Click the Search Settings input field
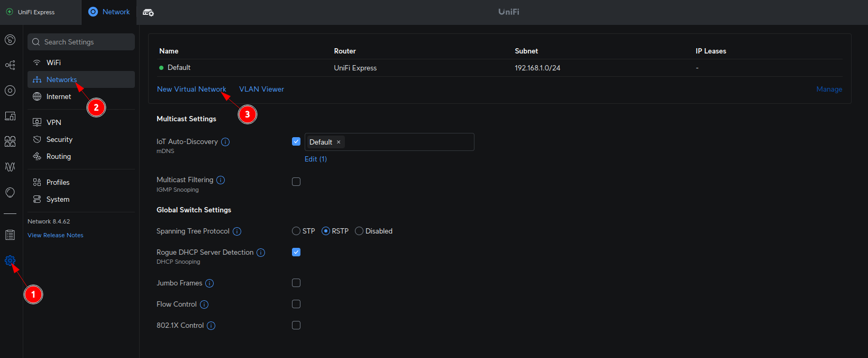Viewport: 868px width, 358px height. click(81, 42)
